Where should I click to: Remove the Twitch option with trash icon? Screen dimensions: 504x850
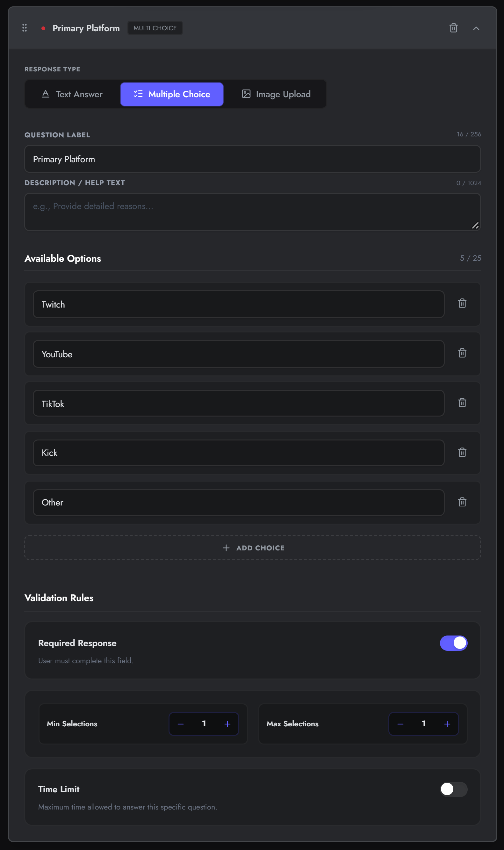click(x=462, y=303)
